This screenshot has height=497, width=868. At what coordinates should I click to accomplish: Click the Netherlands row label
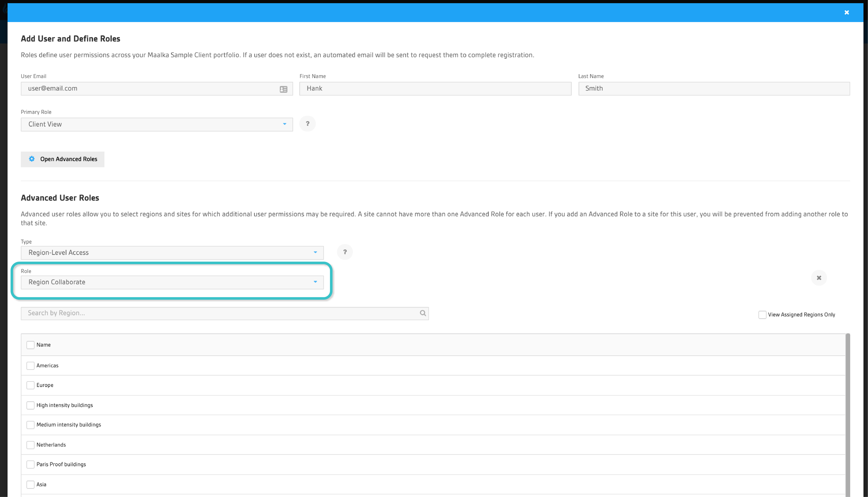click(51, 445)
